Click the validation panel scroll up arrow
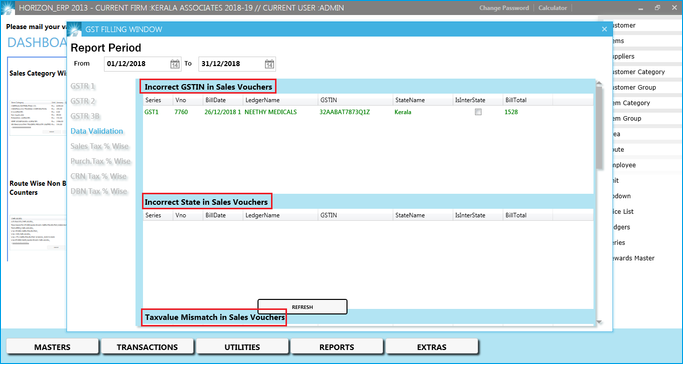683x387 pixels. 599,83
